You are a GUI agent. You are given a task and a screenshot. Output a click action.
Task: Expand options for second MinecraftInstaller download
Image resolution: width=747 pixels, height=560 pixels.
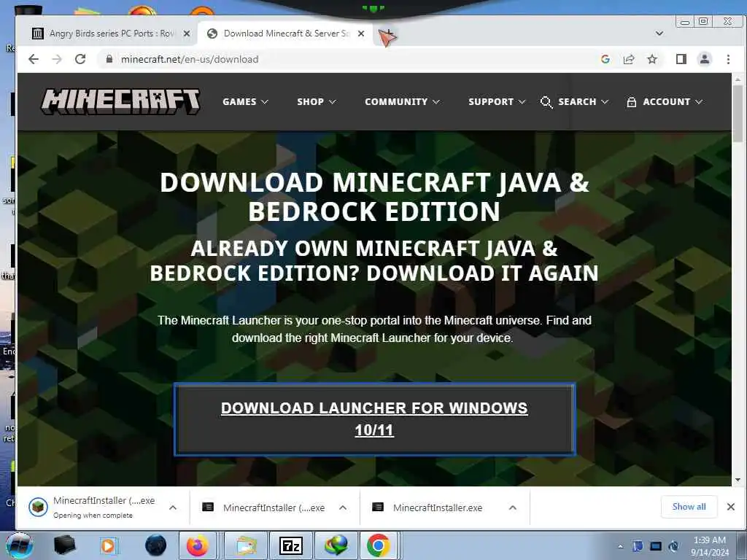coord(343,507)
